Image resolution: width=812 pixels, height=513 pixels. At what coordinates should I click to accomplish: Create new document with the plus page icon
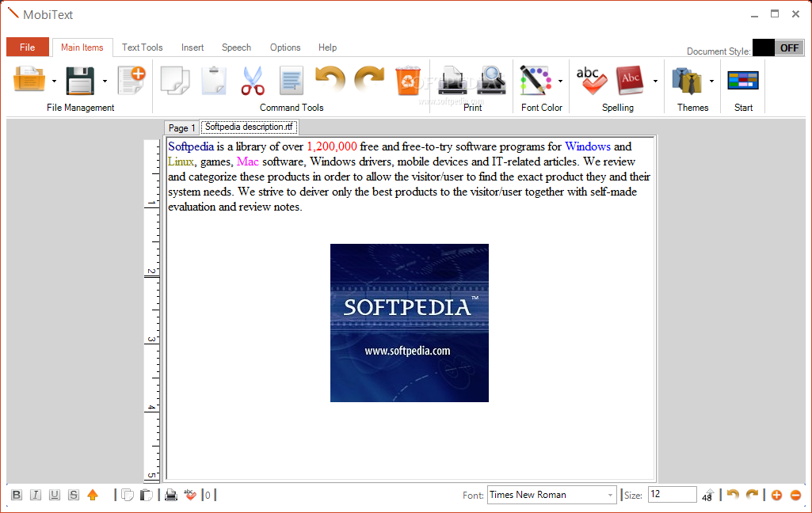132,80
